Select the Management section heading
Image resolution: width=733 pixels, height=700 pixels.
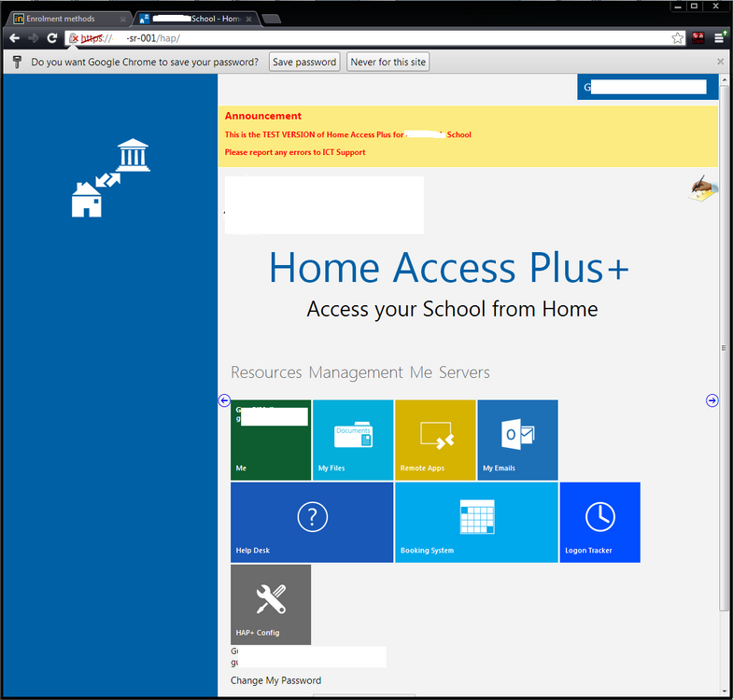coord(356,372)
